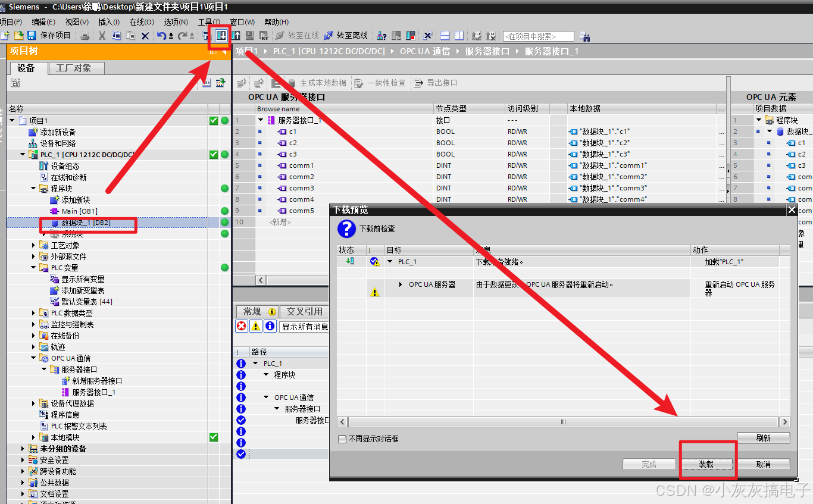Screen dimensions: 813x504
Task: Click 装载 load button in download dialog
Action: pos(706,464)
